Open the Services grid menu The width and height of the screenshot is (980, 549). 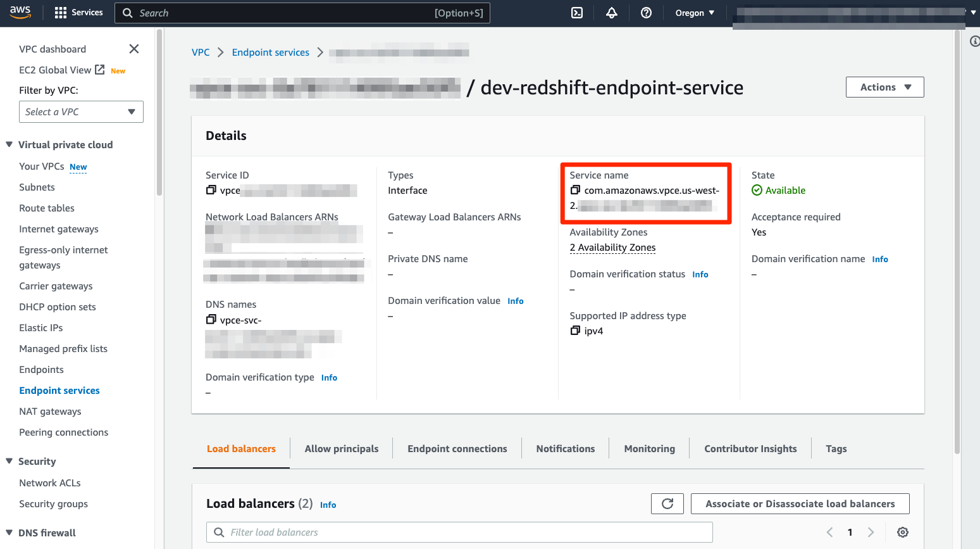click(x=78, y=13)
